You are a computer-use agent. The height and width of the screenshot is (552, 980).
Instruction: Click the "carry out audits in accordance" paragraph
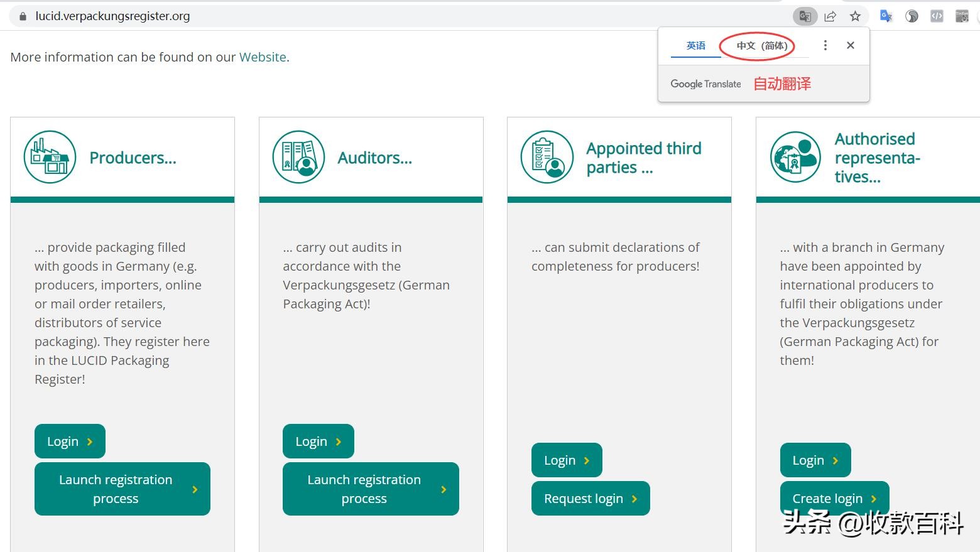point(366,276)
